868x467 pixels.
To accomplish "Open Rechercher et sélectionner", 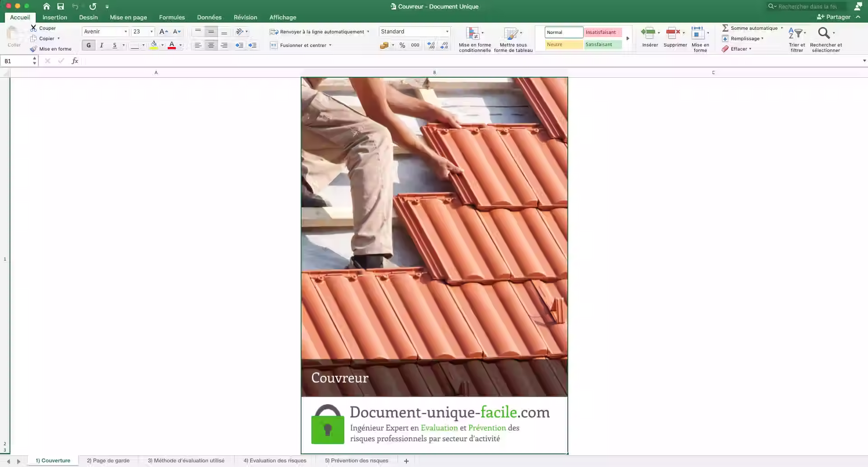I will pos(826,38).
